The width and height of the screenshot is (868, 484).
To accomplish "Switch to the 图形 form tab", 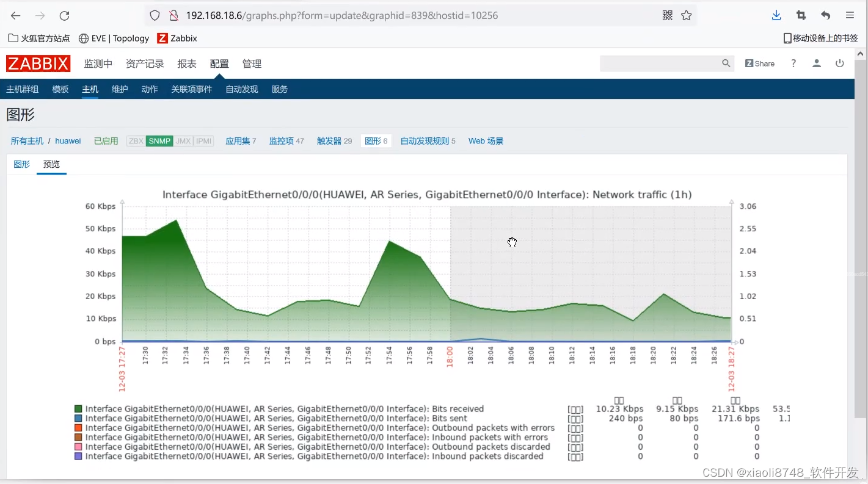I will click(22, 164).
